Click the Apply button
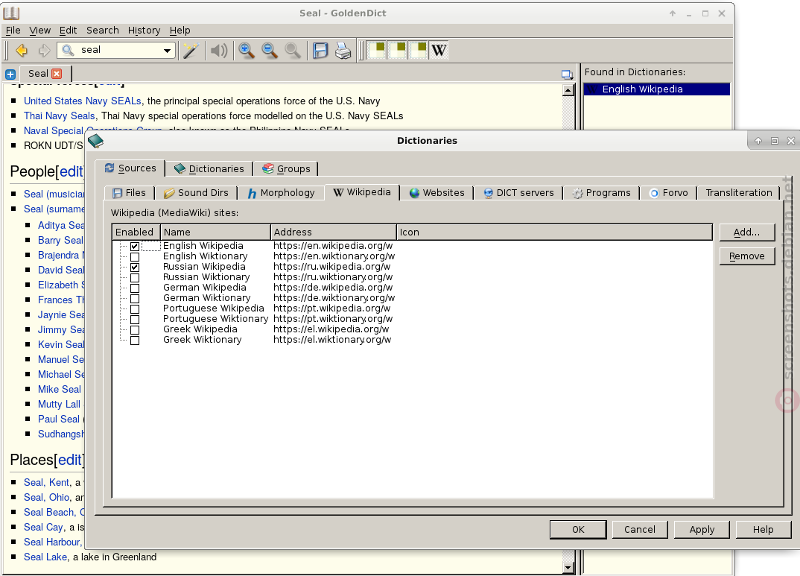The height and width of the screenshot is (576, 800). point(702,530)
